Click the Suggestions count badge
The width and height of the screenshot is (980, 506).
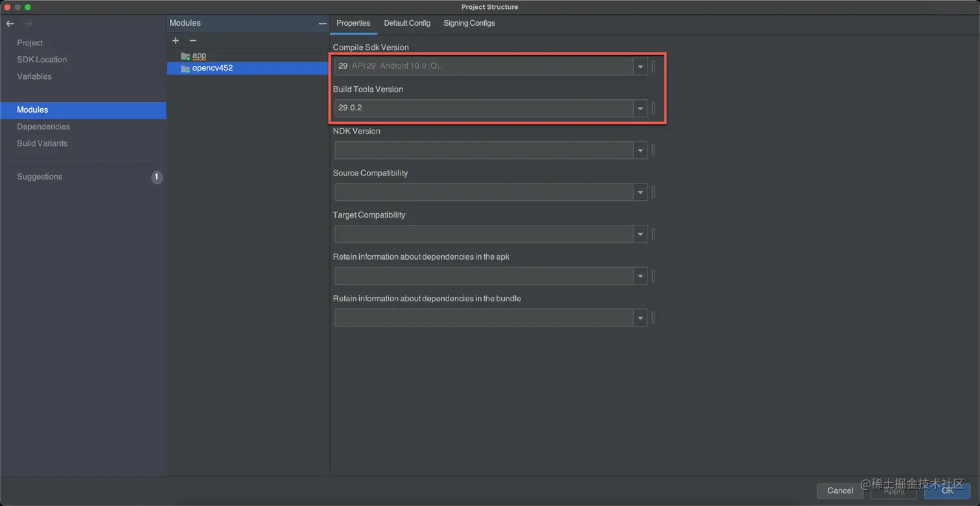coord(156,177)
